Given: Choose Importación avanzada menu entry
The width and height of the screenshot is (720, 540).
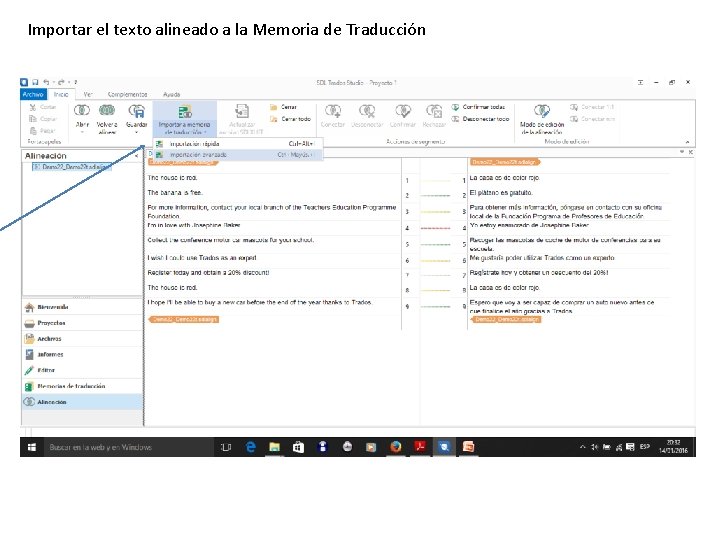Looking at the screenshot, I should pos(238,155).
